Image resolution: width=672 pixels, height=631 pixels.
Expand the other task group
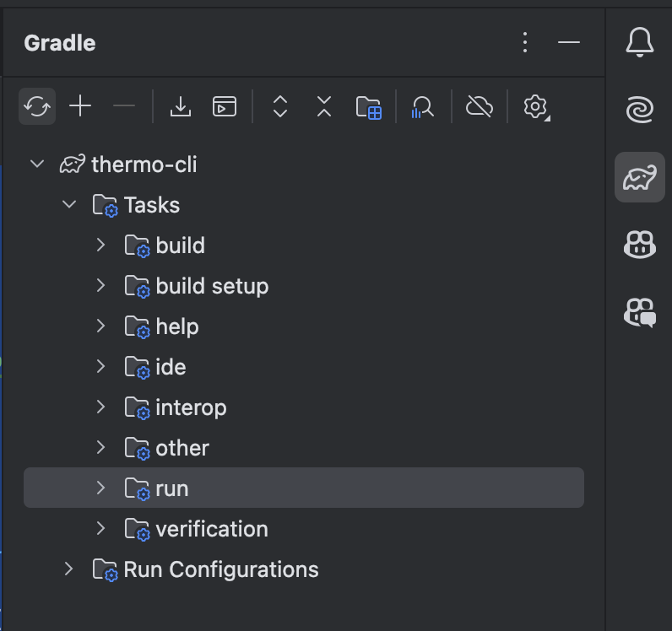point(100,447)
